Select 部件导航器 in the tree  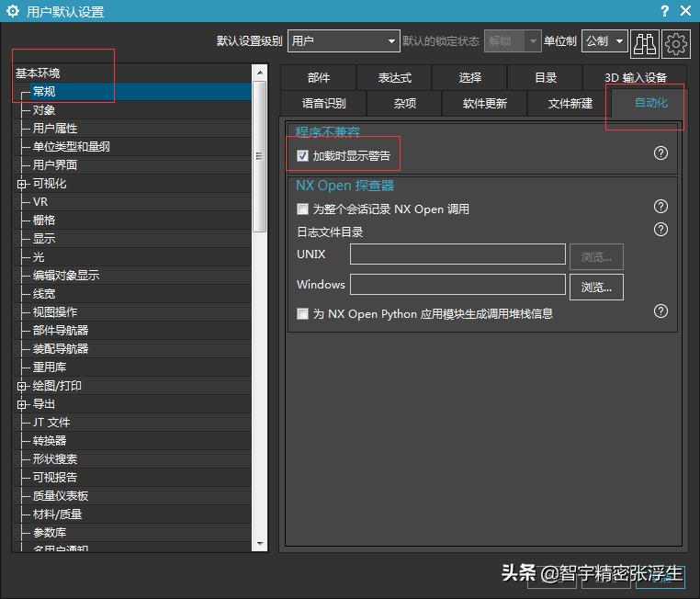61,331
